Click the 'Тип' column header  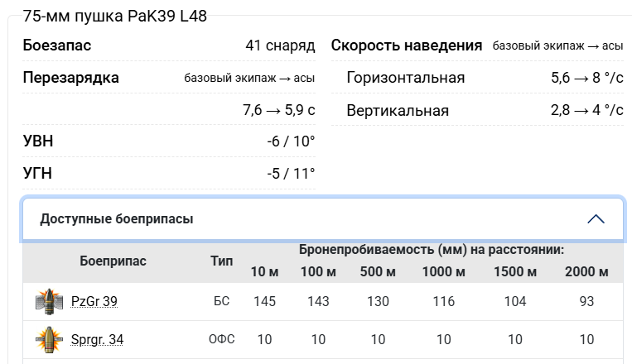[221, 261]
